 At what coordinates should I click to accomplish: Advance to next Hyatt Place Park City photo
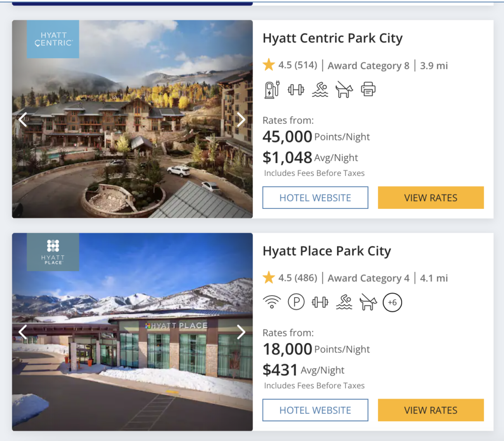(241, 332)
